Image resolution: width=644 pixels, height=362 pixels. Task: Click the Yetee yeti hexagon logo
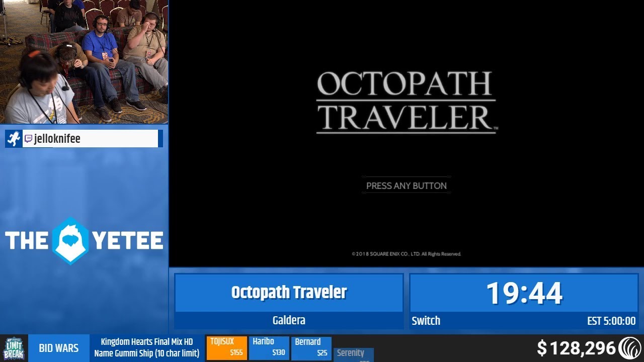coord(70,241)
